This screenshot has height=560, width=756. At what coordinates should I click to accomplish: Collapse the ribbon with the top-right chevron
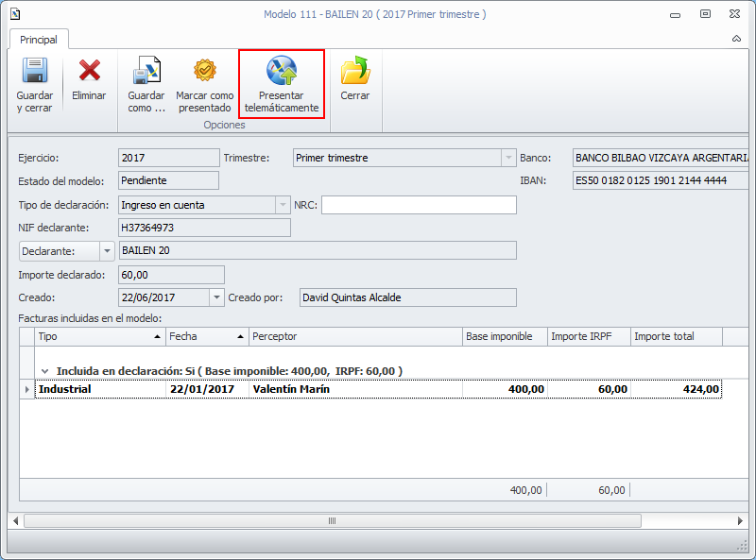point(736,39)
